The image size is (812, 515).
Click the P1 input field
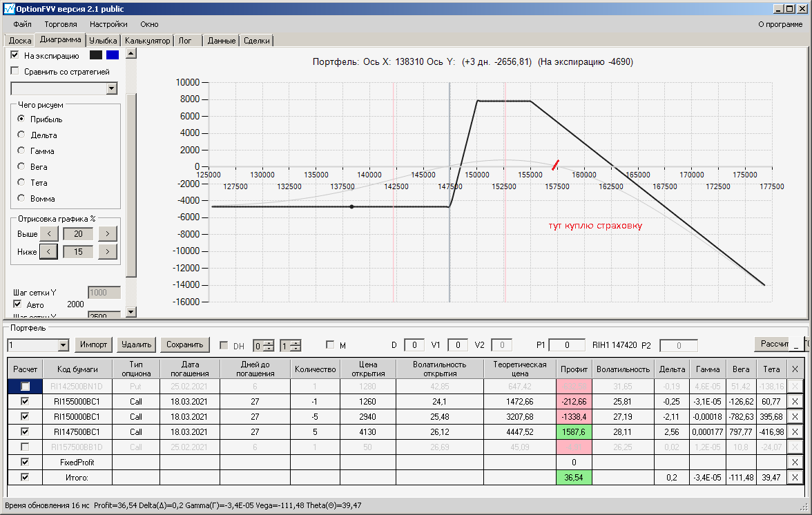pos(566,345)
